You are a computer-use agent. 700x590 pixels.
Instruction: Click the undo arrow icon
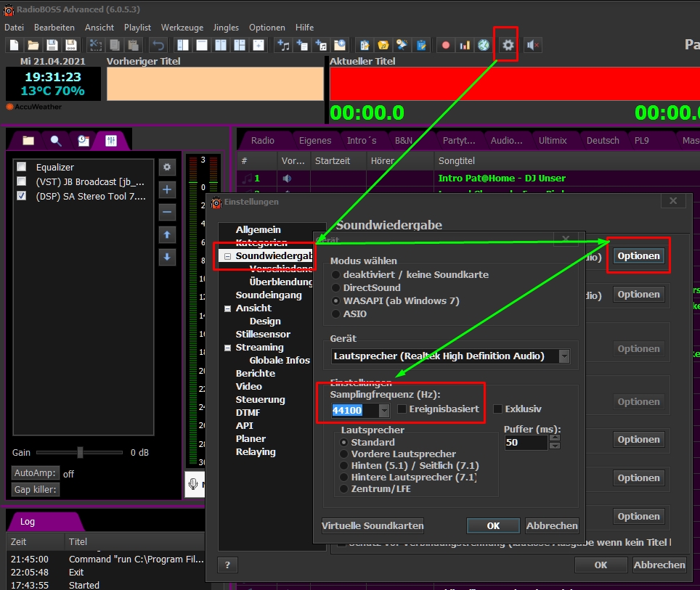point(158,45)
